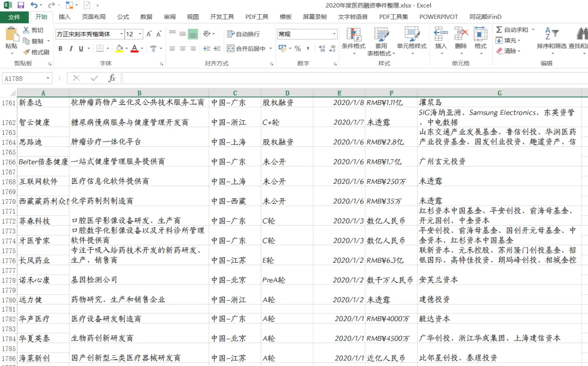The width and height of the screenshot is (588, 366).
Task: Click increase indent icon
Action: pos(217,48)
